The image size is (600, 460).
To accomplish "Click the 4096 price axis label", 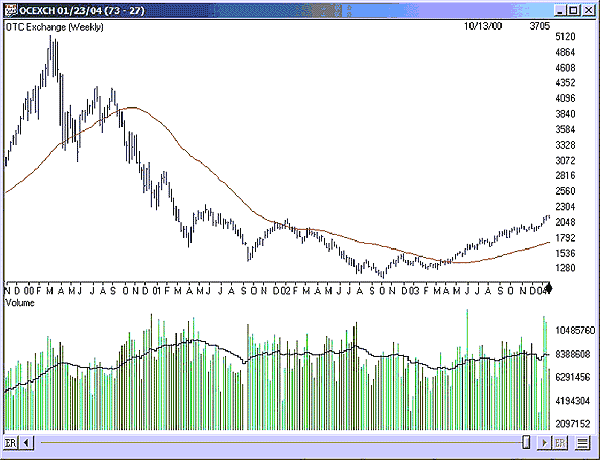I will coord(565,98).
